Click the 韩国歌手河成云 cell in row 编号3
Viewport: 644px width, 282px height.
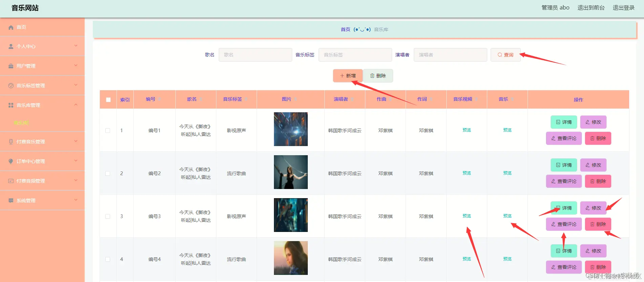point(345,216)
